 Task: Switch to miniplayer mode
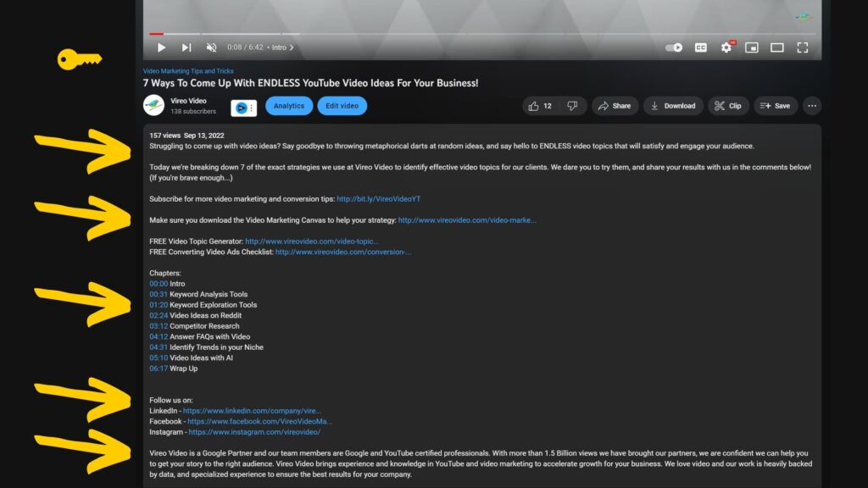point(752,47)
